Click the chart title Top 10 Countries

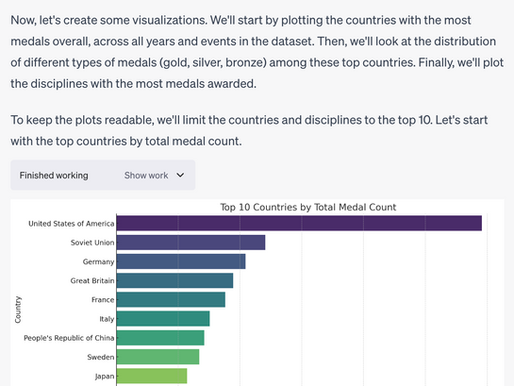[x=308, y=207]
